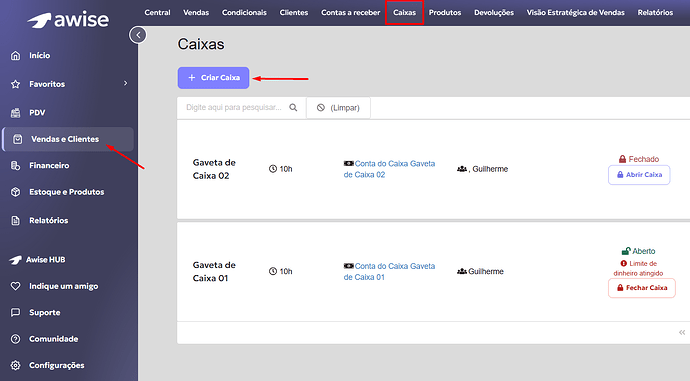The image size is (690, 381).
Task: Click the Financeiro sidebar icon
Action: point(15,165)
